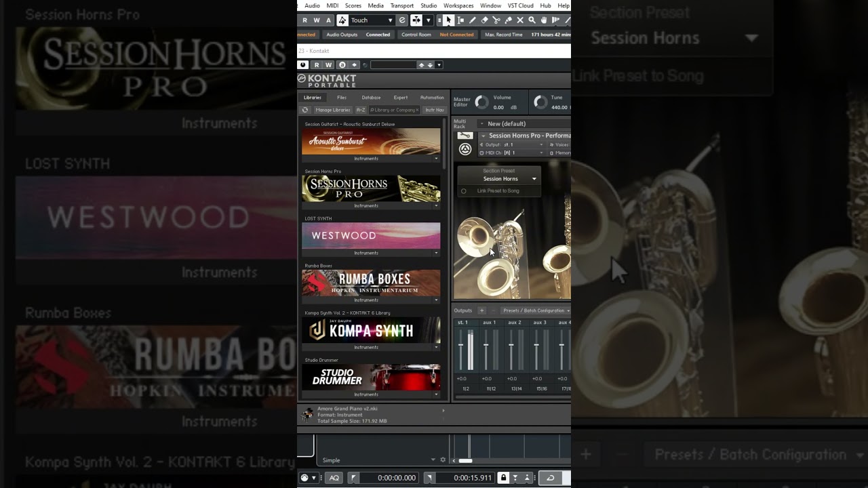Select the Mute X tool
868x488 pixels.
(x=520, y=20)
